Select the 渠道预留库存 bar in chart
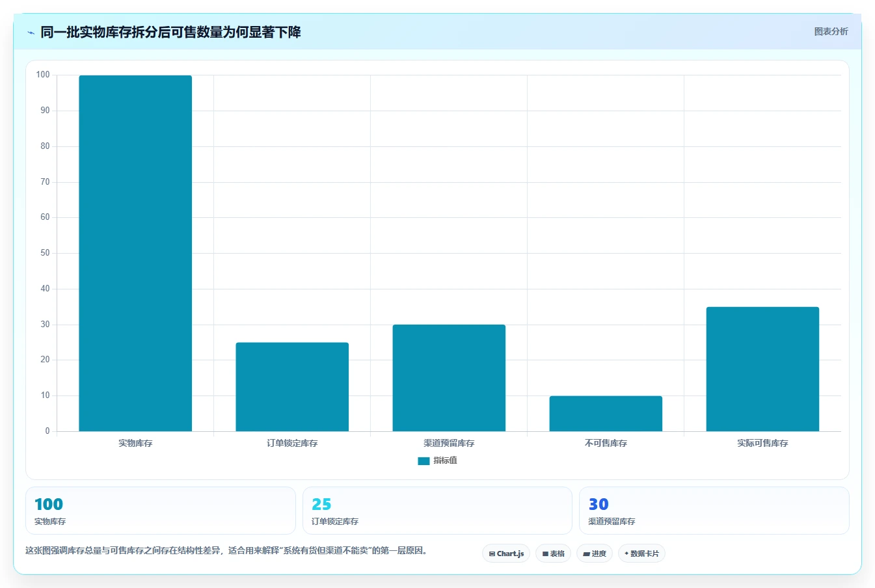Viewport: 875px width, 588px height. tap(449, 378)
